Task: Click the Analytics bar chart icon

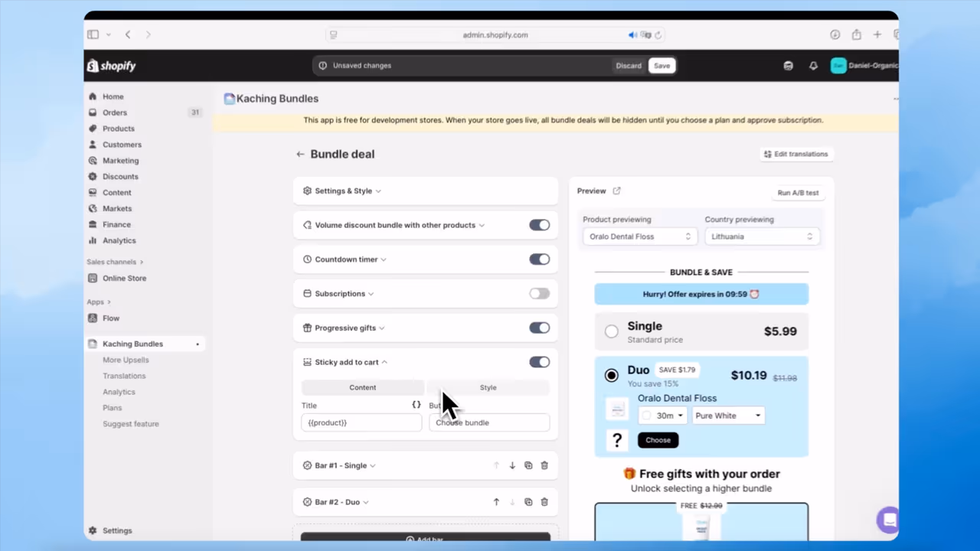Action: pos(93,240)
